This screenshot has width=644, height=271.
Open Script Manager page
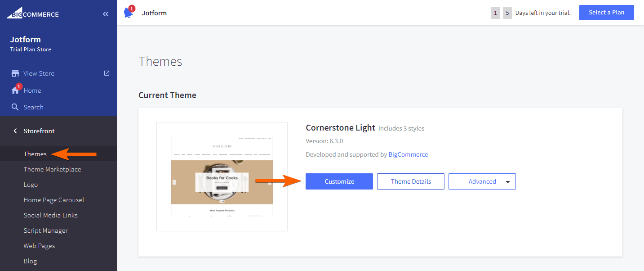[45, 230]
